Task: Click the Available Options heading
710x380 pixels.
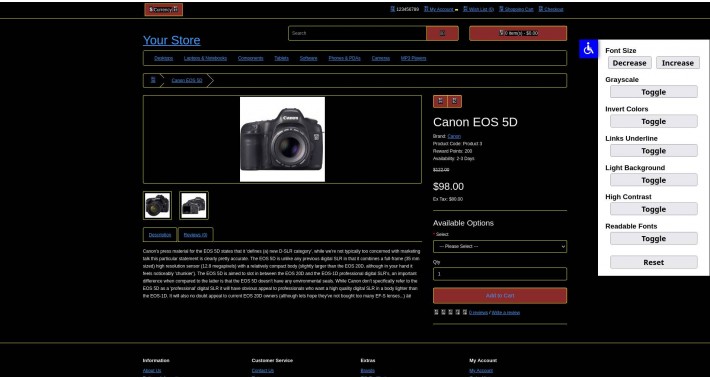Action: pyautogui.click(x=463, y=223)
